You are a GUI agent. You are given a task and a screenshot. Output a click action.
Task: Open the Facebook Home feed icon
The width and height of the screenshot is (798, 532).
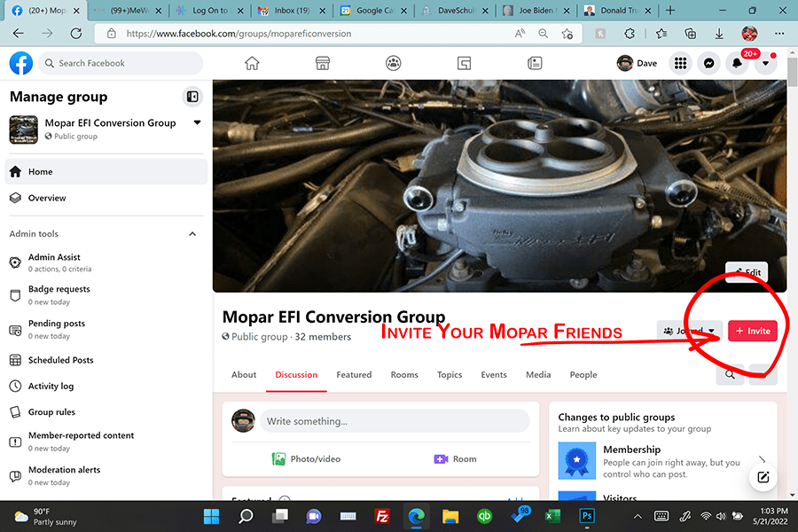[252, 63]
